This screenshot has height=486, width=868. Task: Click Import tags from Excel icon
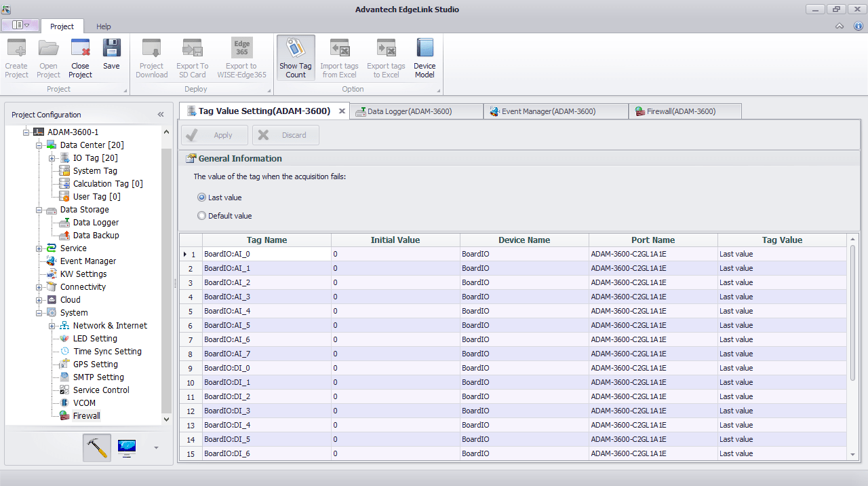click(339, 49)
